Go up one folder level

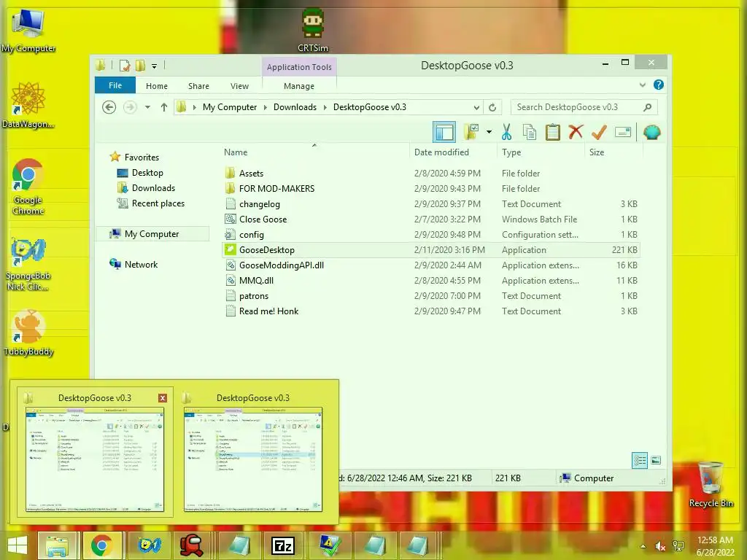pyautogui.click(x=164, y=107)
